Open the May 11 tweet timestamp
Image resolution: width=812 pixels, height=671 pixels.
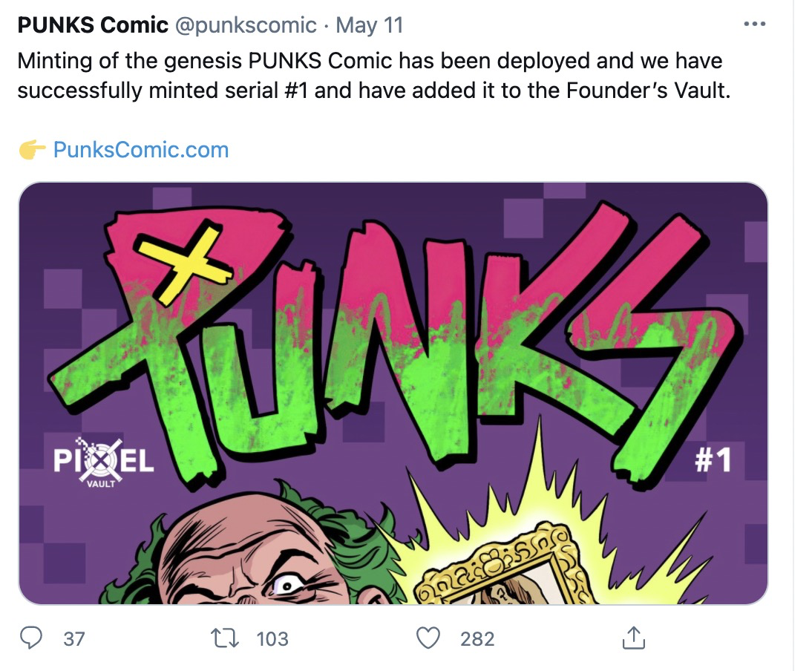369,24
